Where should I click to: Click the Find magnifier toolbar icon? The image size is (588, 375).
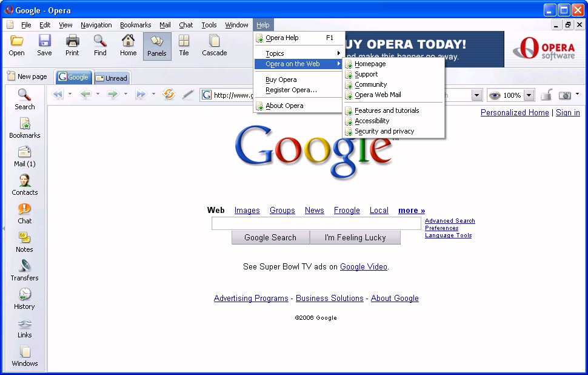(x=100, y=41)
